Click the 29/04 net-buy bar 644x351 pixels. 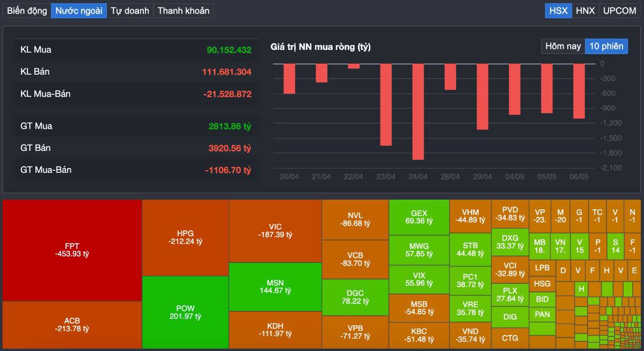coord(482,97)
